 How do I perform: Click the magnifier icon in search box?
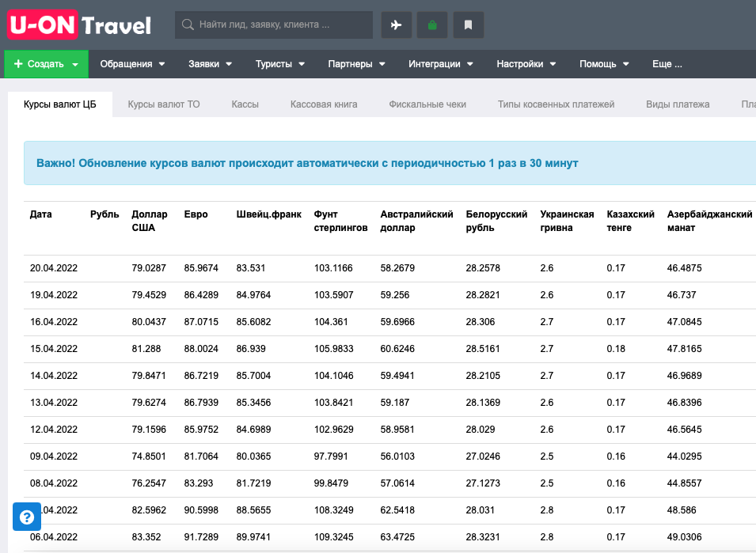[188, 25]
